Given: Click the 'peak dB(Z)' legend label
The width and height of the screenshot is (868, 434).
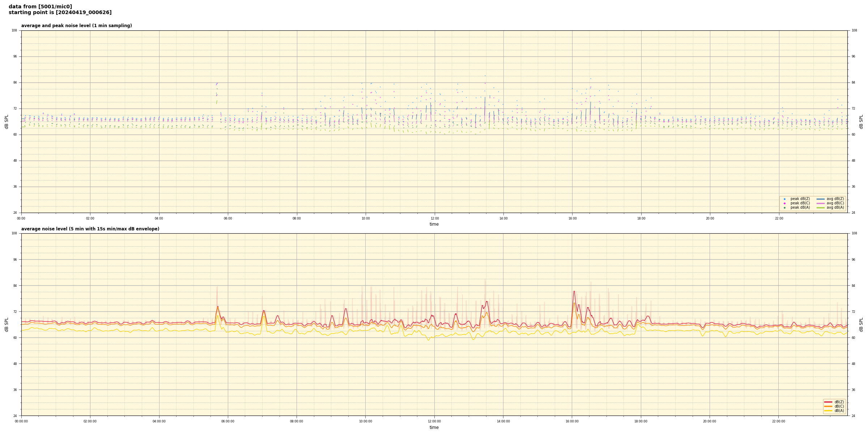Looking at the screenshot, I should point(800,199).
